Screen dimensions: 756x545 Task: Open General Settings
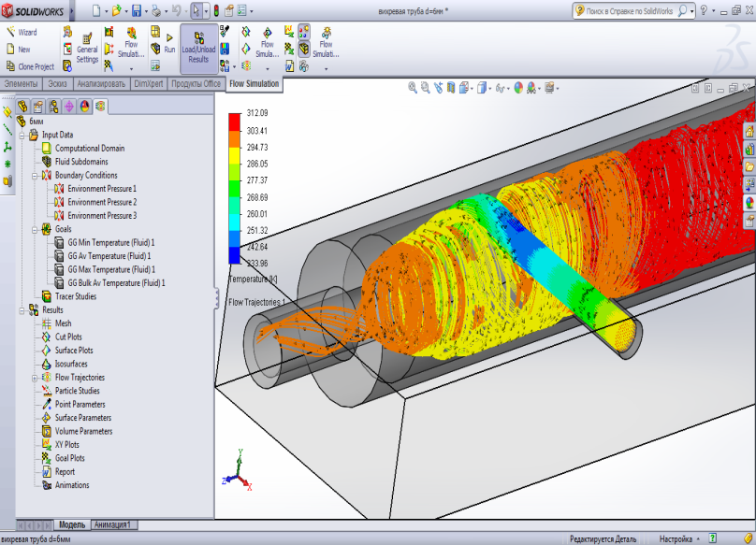[87, 49]
